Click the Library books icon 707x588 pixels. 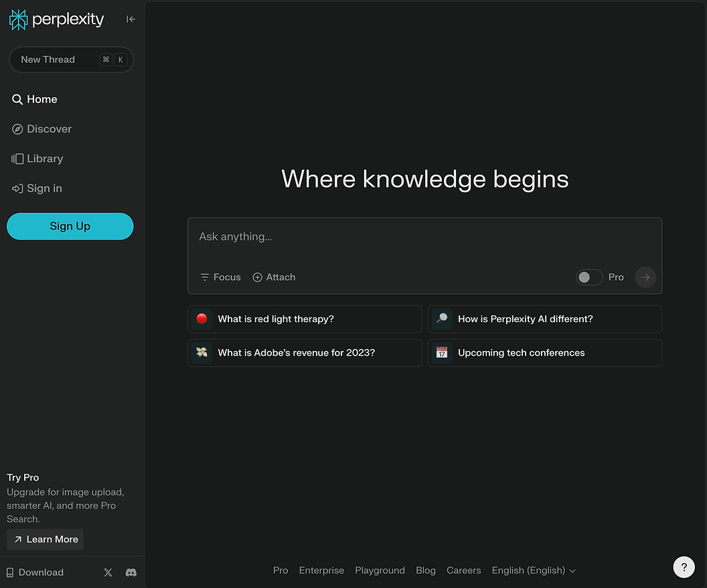click(x=17, y=159)
